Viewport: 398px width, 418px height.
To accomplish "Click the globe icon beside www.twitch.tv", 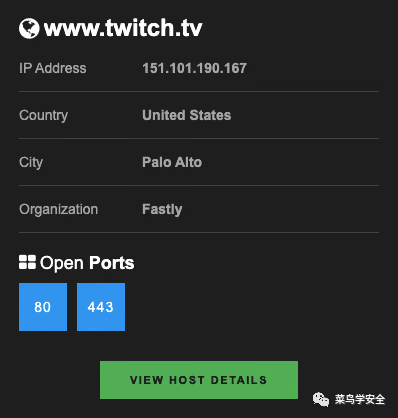I will tap(29, 28).
